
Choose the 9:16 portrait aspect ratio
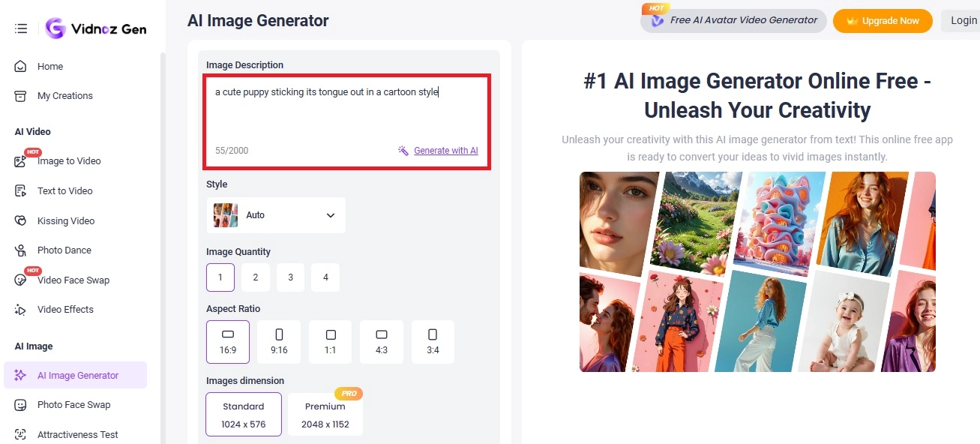(278, 341)
